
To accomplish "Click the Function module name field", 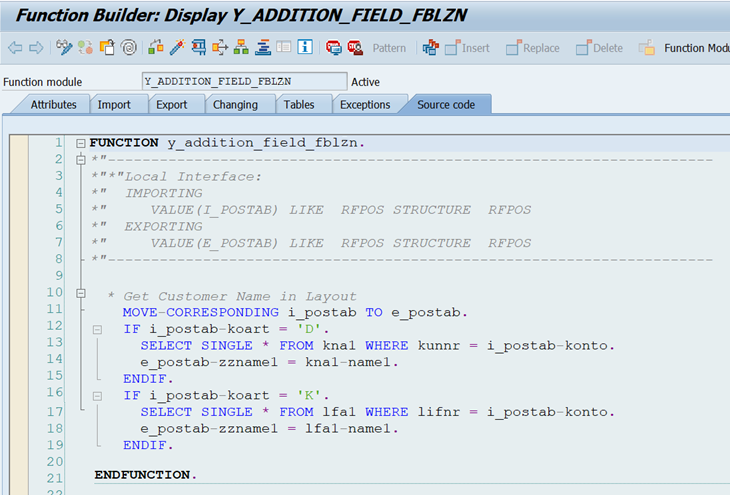I will (244, 81).
